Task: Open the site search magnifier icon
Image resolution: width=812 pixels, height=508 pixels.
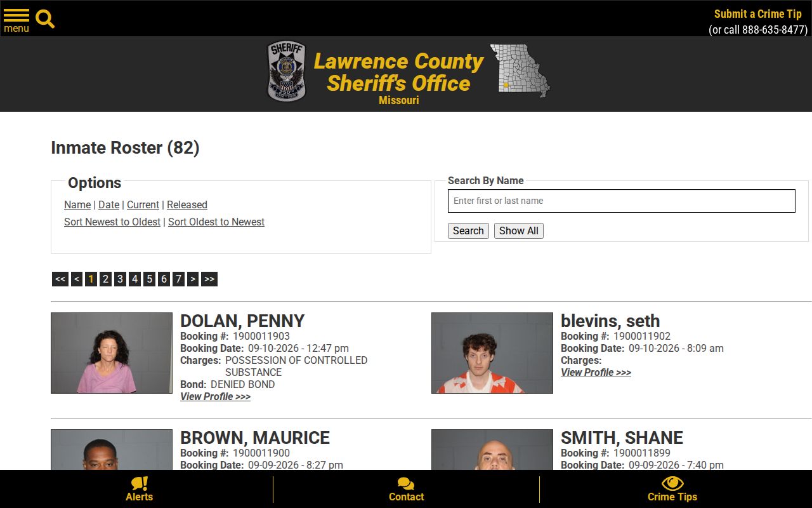Action: (45, 19)
